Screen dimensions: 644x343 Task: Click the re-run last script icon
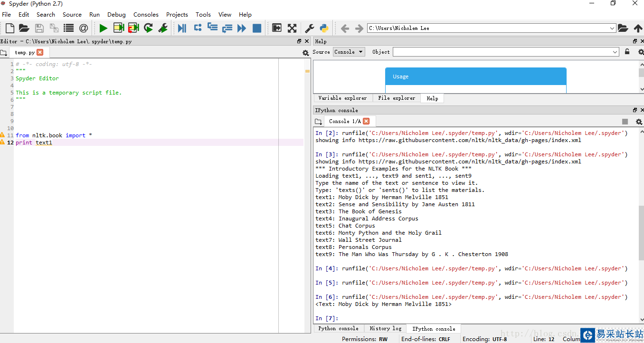coord(148,29)
